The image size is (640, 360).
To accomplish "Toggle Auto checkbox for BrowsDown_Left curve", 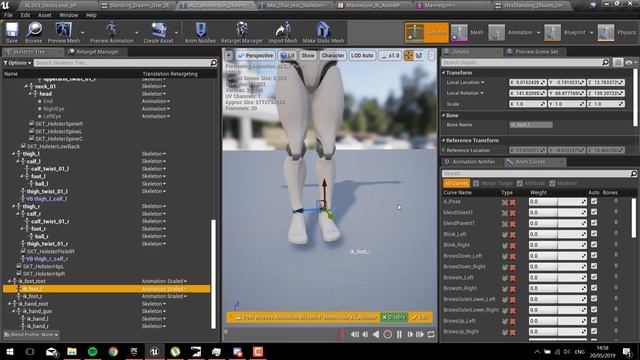I will coord(594,256).
